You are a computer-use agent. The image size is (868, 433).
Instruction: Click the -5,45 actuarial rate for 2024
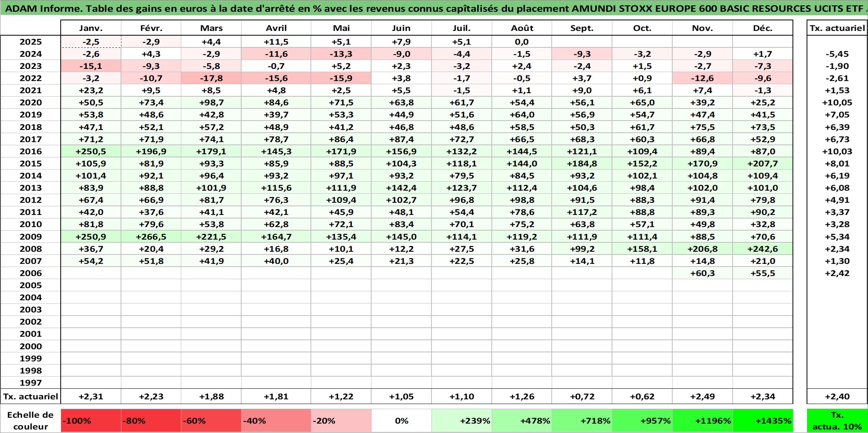(x=837, y=54)
